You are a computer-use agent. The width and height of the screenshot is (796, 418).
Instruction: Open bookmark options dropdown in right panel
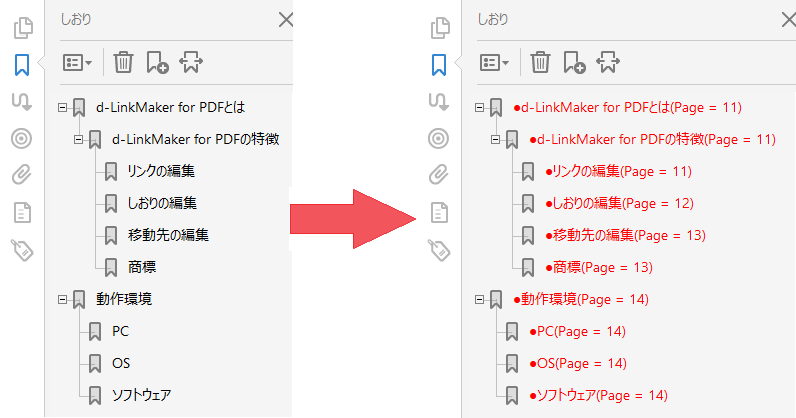tap(494, 62)
